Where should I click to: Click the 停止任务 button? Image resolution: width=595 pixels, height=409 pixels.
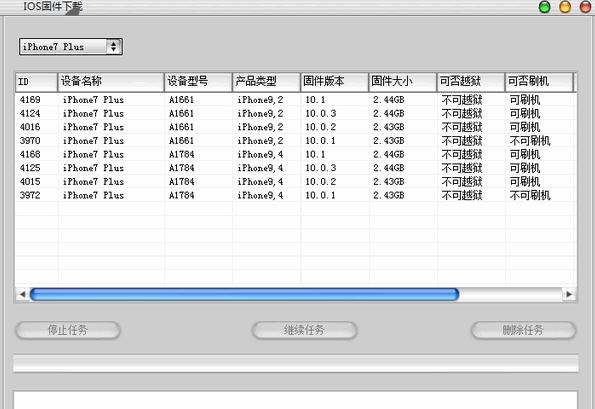click(x=68, y=330)
